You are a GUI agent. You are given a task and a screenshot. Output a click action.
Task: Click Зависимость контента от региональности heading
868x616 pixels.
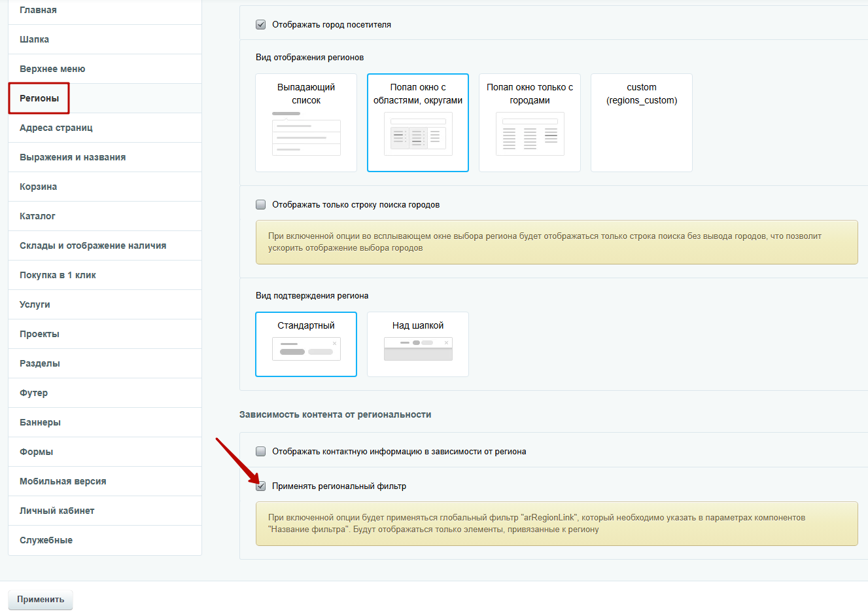coord(335,414)
